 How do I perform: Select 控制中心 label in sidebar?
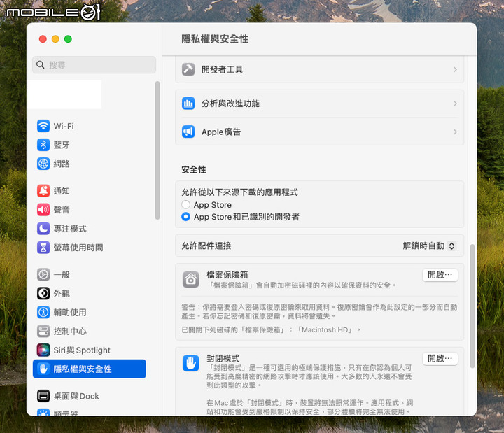point(70,331)
